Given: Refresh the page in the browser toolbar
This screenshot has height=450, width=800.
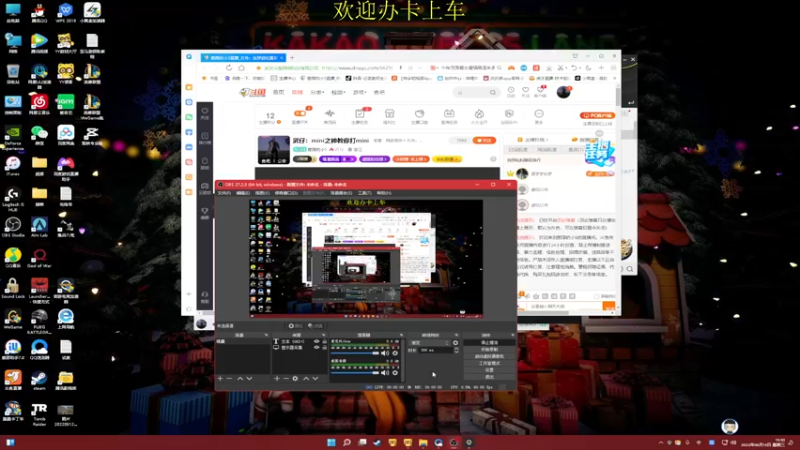Looking at the screenshot, I should (229, 67).
